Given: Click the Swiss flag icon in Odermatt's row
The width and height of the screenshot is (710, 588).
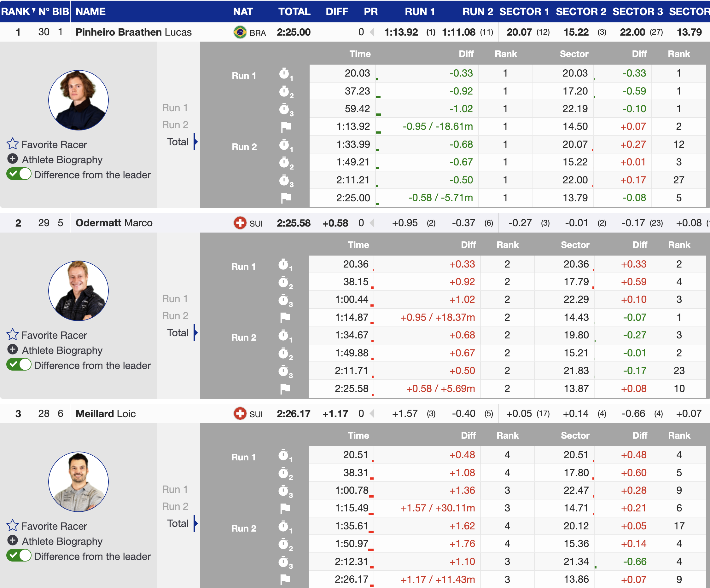Looking at the screenshot, I should [x=240, y=223].
